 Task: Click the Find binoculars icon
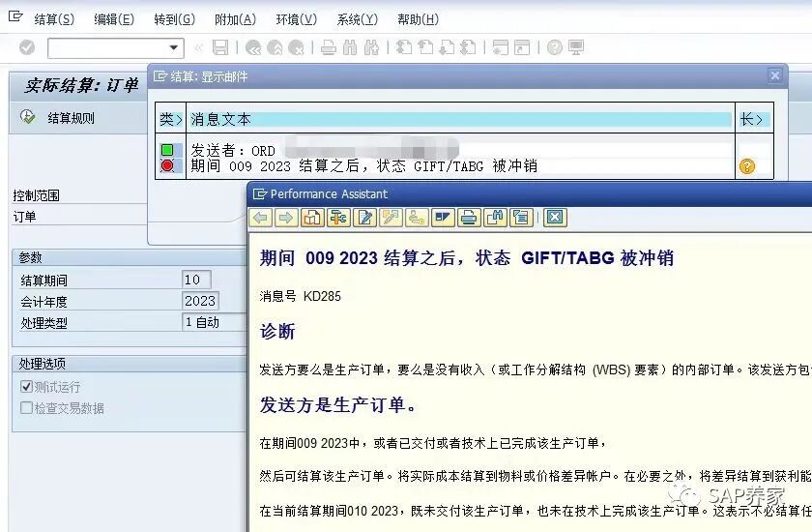(x=350, y=47)
